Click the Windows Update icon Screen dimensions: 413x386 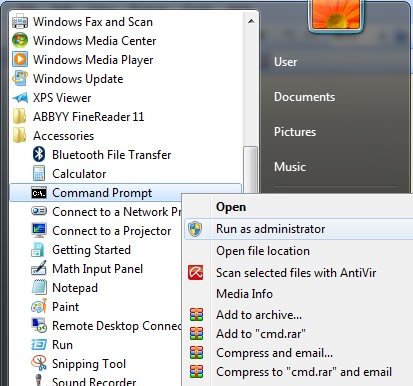click(x=20, y=79)
